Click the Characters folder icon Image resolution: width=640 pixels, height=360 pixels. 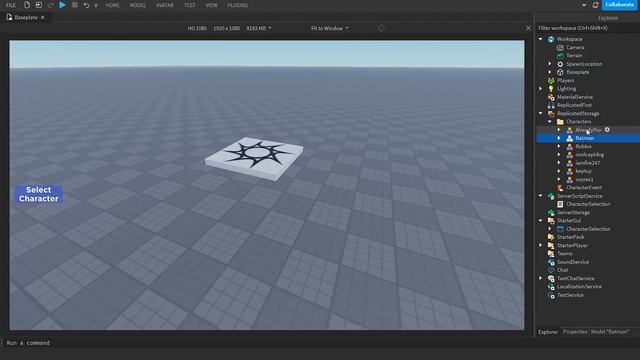pos(560,122)
